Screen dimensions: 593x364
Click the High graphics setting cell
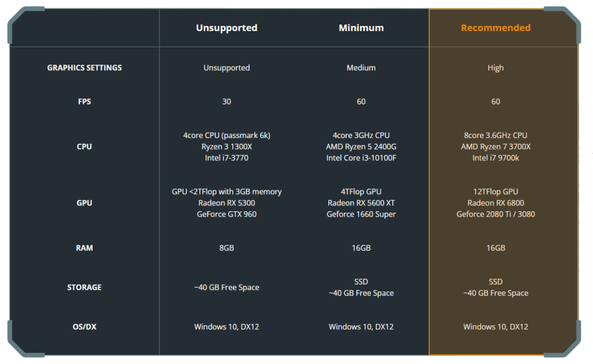click(495, 67)
